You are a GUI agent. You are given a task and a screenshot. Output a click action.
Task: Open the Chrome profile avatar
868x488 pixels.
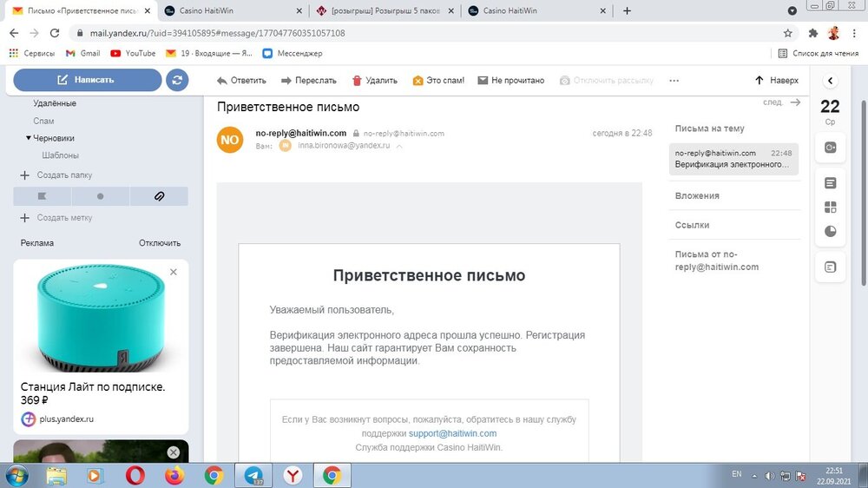(833, 33)
